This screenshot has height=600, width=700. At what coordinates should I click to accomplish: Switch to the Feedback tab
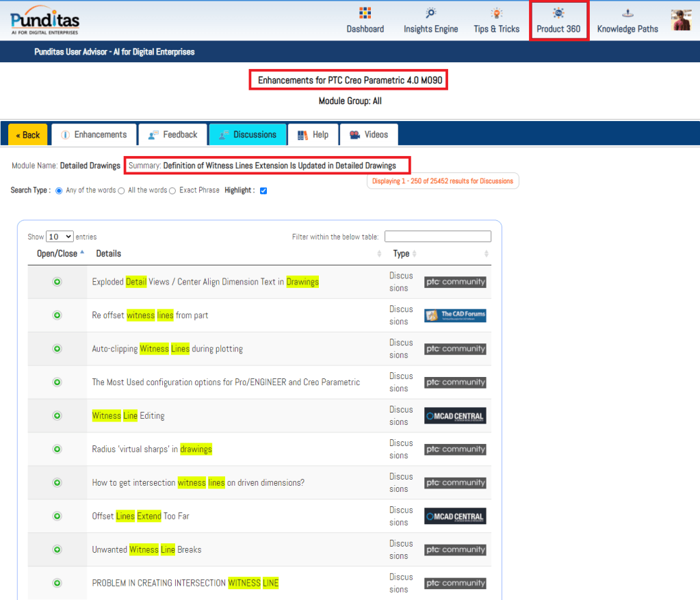(x=172, y=135)
